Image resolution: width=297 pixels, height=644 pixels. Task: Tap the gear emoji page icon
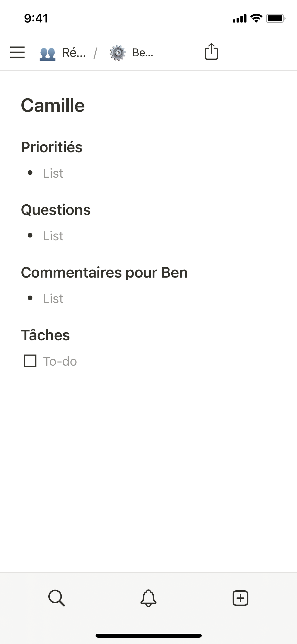117,53
